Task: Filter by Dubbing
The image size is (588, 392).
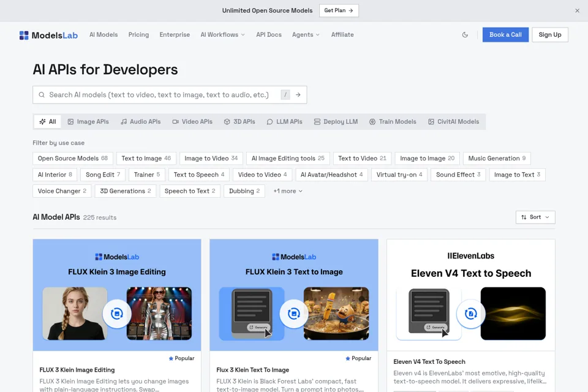Action: (x=244, y=191)
